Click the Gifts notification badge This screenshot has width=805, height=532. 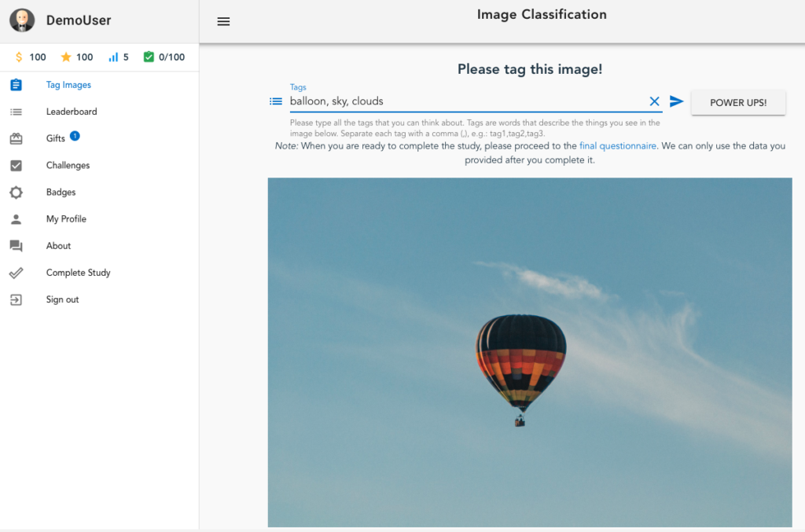click(75, 136)
